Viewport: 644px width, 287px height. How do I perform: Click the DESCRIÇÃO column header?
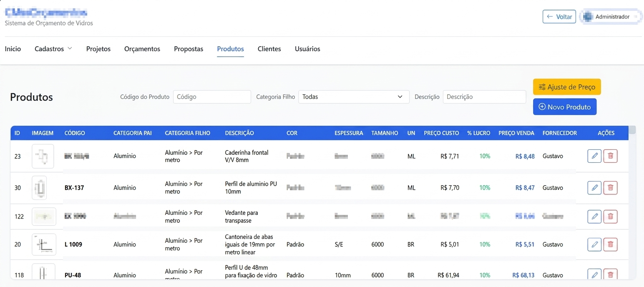[x=239, y=133]
